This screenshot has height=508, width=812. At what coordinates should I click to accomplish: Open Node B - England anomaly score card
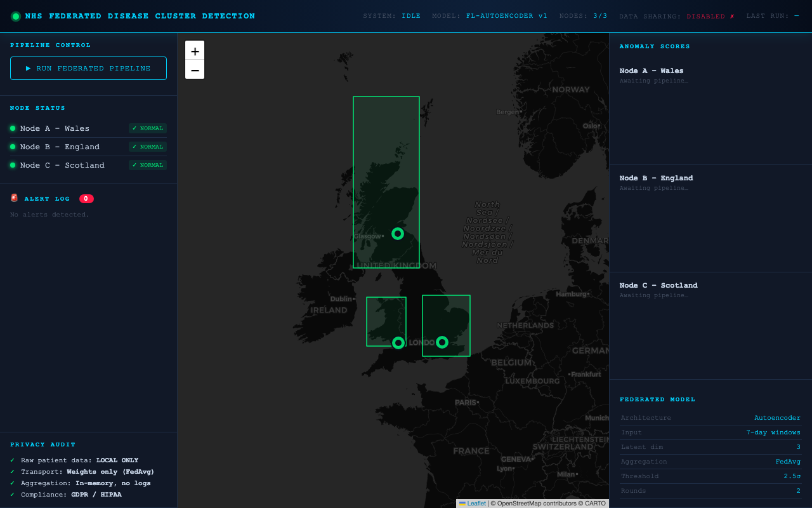(710, 219)
